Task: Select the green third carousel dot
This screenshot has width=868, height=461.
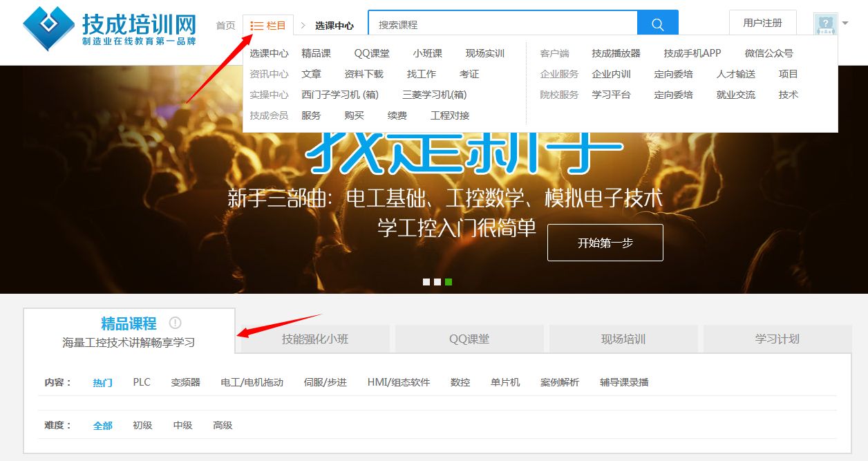Action: click(449, 282)
